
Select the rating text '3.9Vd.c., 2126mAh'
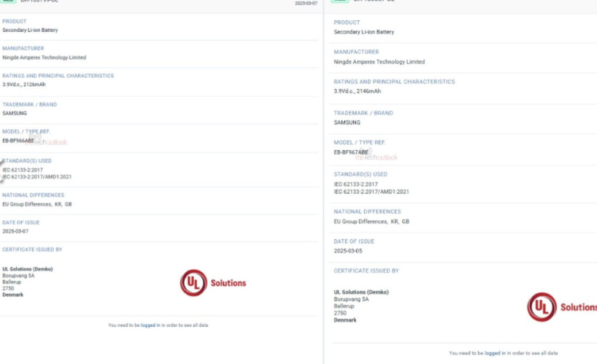[24, 85]
